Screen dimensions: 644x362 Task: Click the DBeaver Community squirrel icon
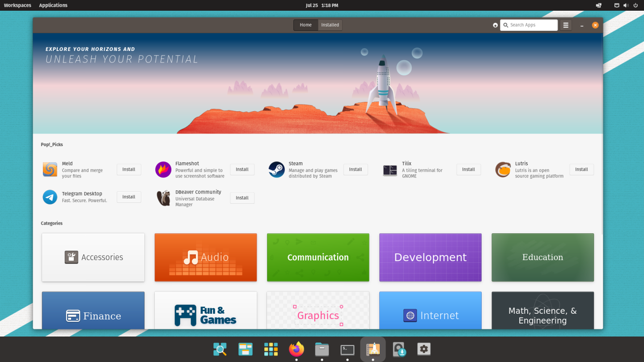(163, 198)
